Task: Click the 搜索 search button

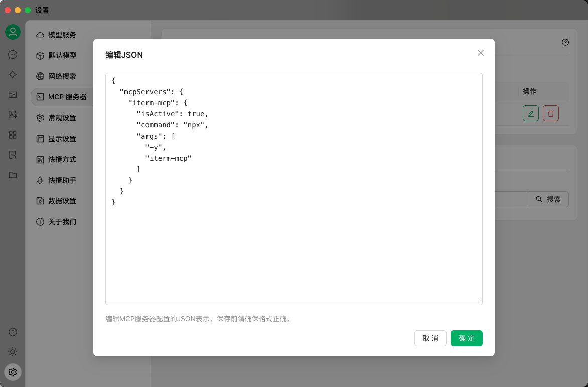Action: 548,199
